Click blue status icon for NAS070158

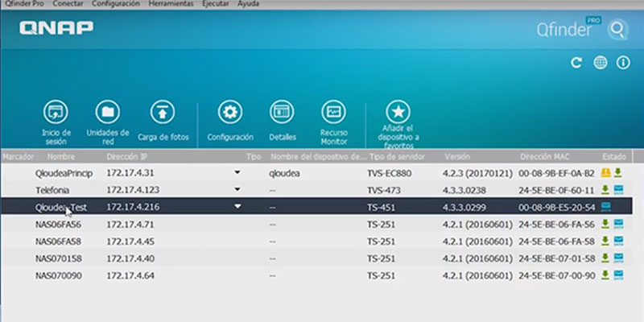coord(618,258)
